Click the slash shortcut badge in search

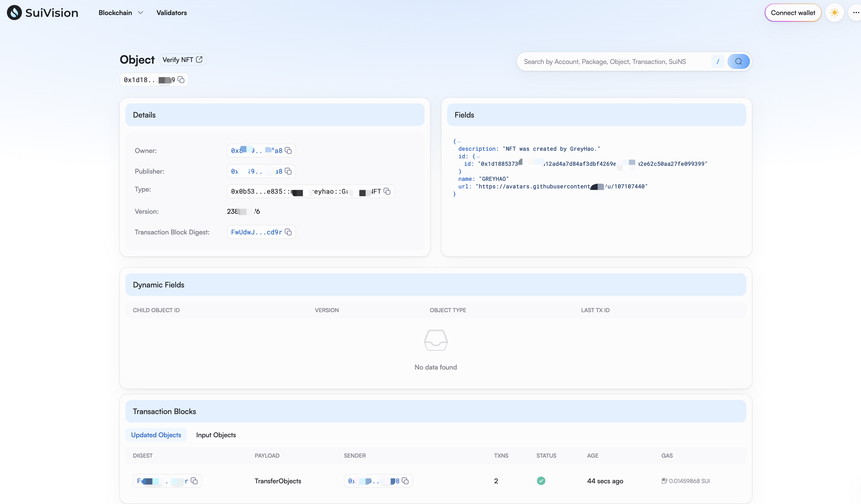[x=717, y=61]
